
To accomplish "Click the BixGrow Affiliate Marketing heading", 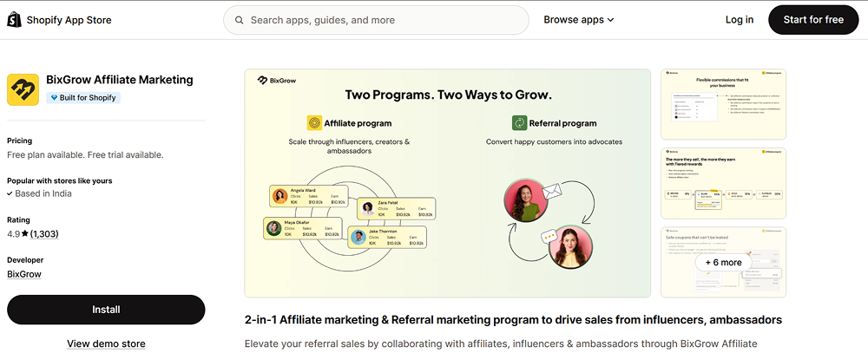I will coord(120,80).
